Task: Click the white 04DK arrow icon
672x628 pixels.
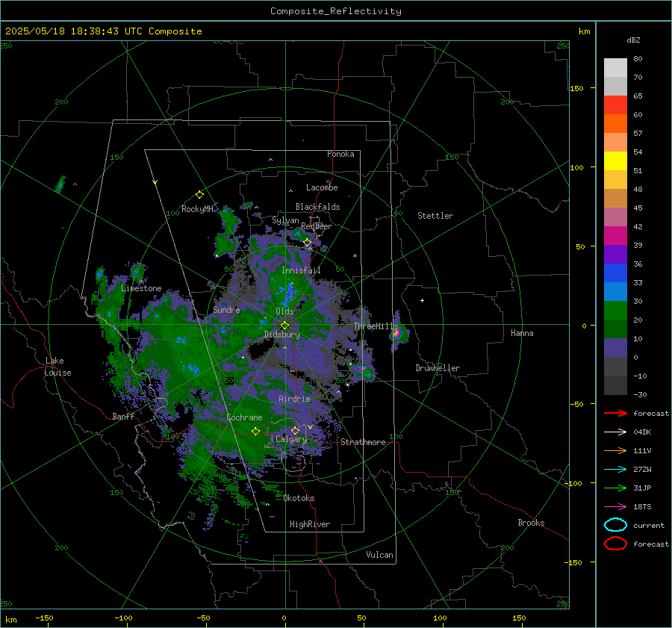Action: click(615, 432)
